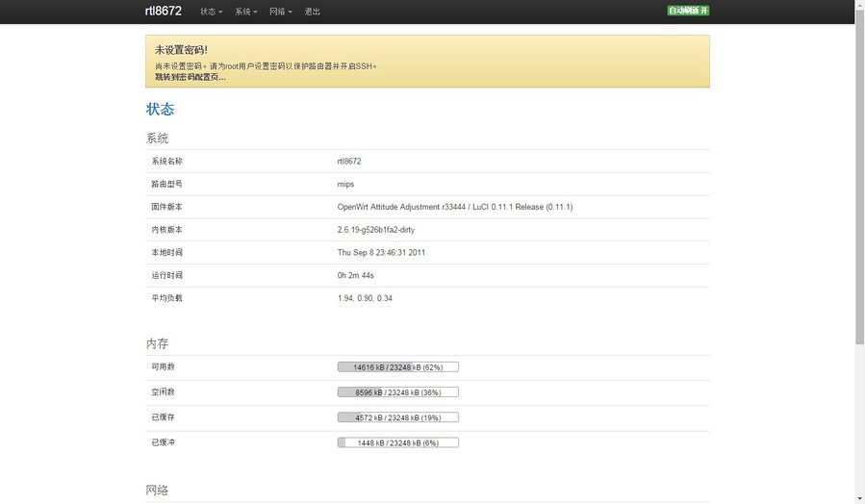Click the 62% available memory progress bar
The height and width of the screenshot is (504, 865).
[x=397, y=367]
